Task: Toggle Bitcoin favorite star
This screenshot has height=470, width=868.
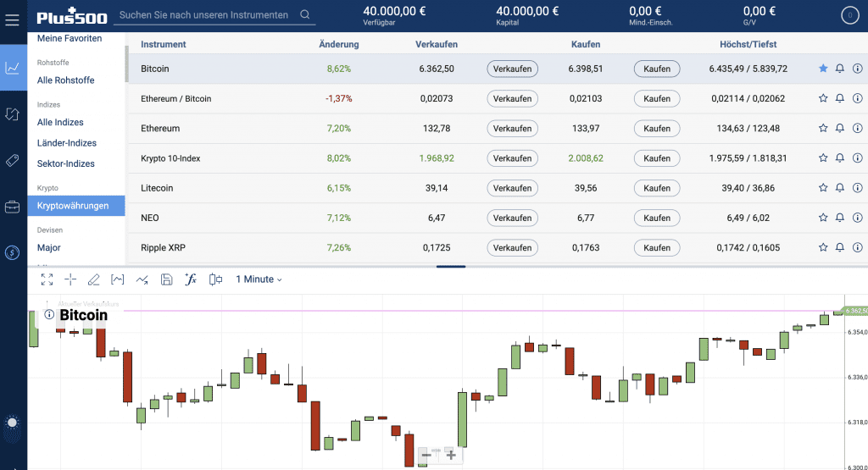Action: click(822, 69)
